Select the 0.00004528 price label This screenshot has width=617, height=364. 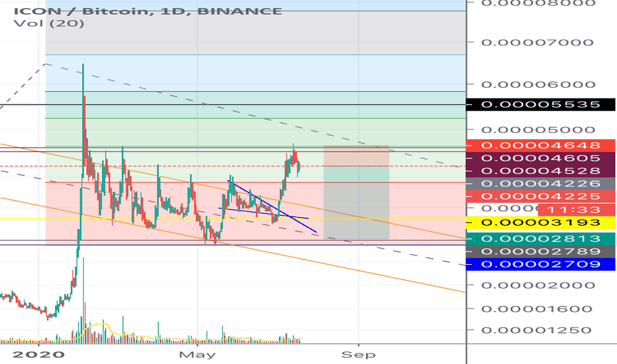tap(540, 171)
